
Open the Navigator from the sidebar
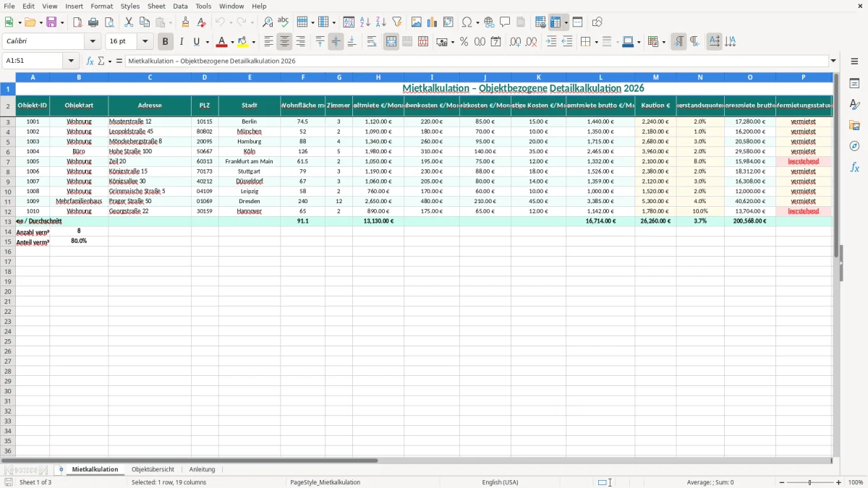[x=854, y=147]
